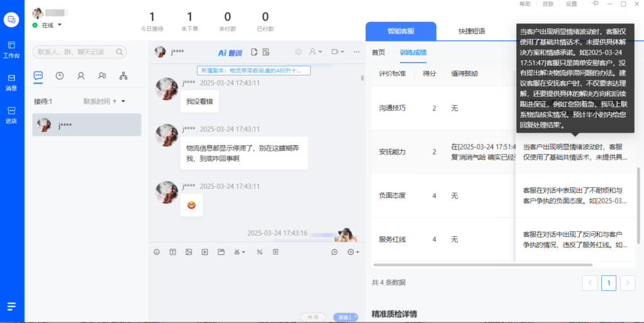Click the pin icon in the title bar
Screen dimensions: 644x323
coord(595,4)
